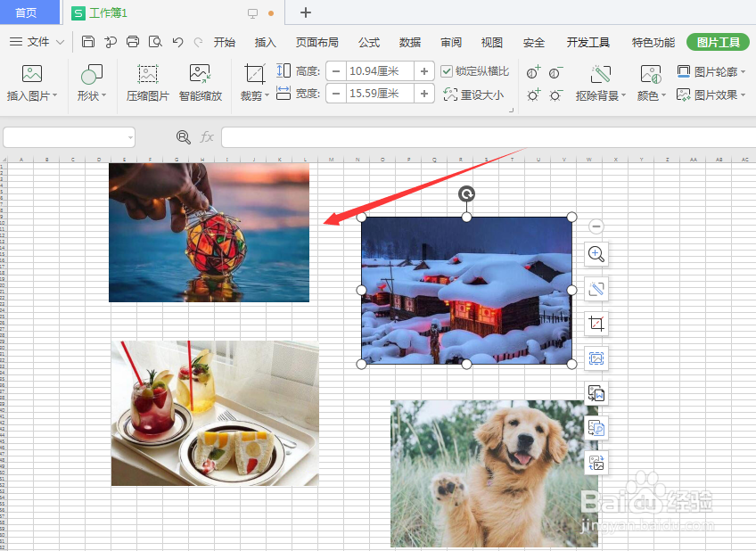The height and width of the screenshot is (551, 756).
Task: Increase picture brightness icon
Action: click(534, 95)
